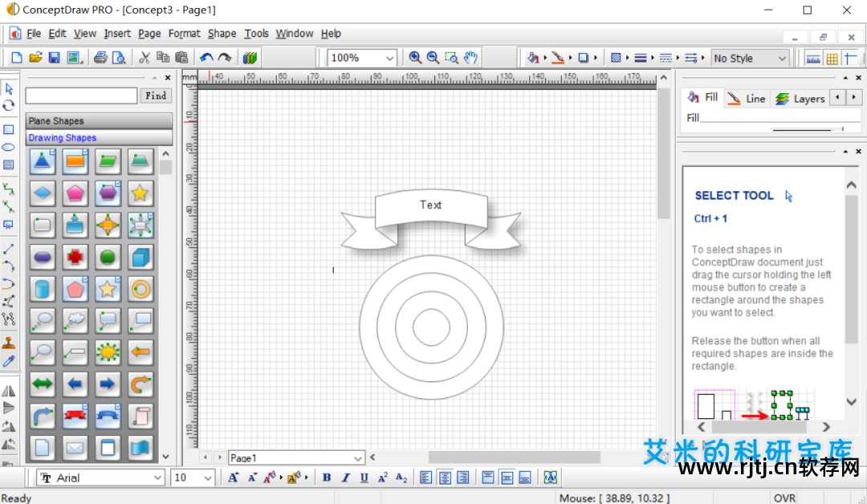Toggle Underline text formatting
Viewport: 867px width, 504px height.
point(364,478)
